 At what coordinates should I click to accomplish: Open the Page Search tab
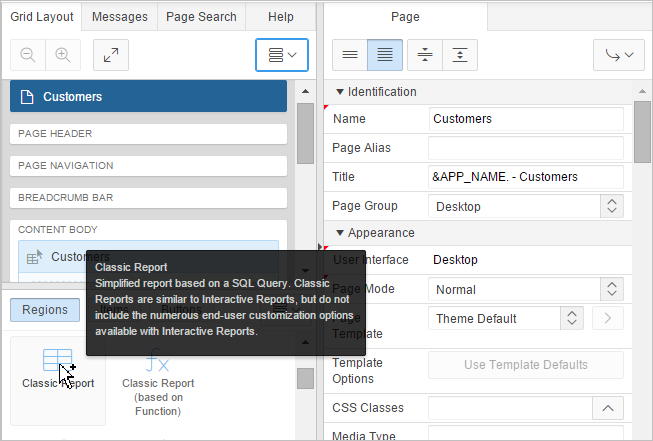203,17
